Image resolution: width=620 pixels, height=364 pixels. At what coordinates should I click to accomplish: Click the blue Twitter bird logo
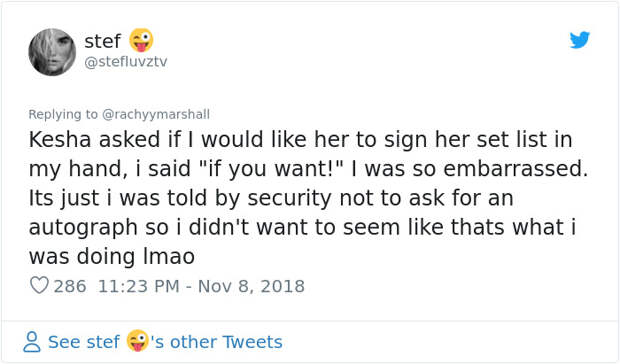click(580, 40)
